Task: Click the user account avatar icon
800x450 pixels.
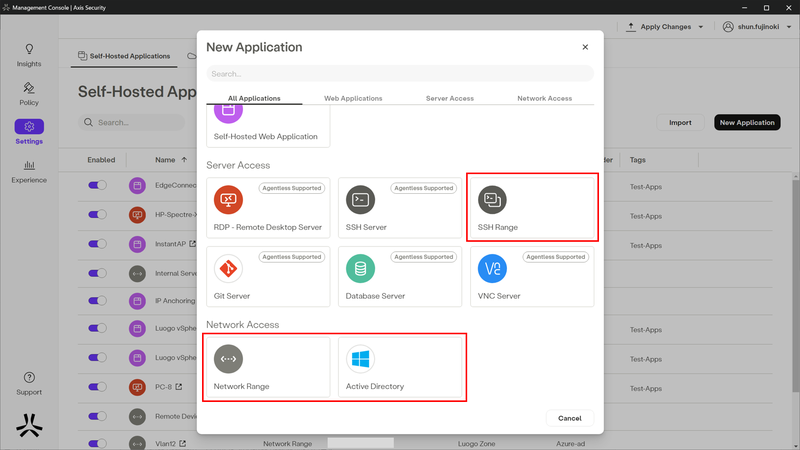Action: [728, 27]
